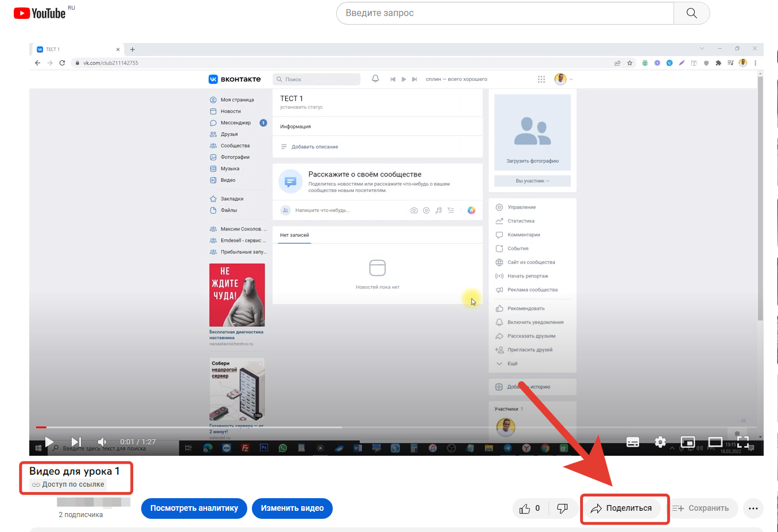Toggle subtitles in the video player
This screenshot has width=778, height=532.
pos(633,442)
